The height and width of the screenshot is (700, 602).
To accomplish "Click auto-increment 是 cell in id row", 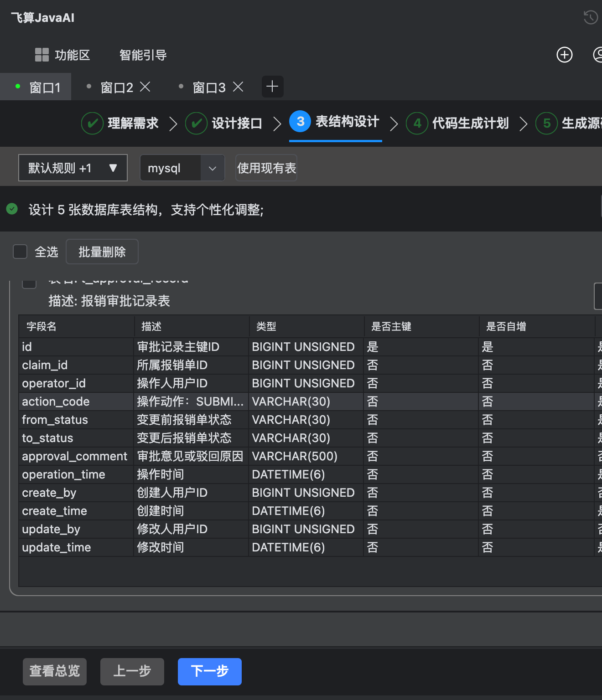I will click(x=536, y=347).
